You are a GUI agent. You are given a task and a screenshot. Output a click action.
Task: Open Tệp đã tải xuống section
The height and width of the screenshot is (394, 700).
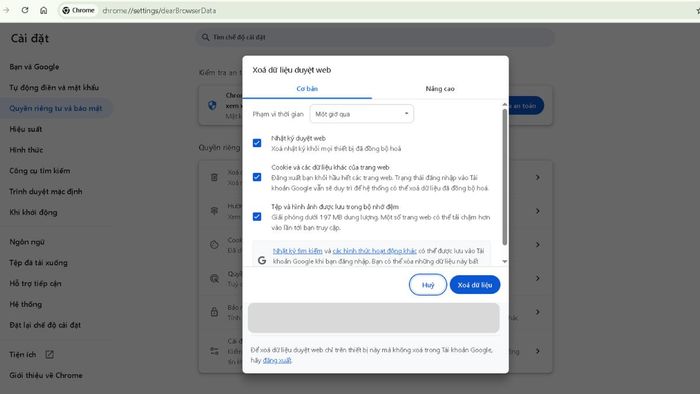[x=38, y=263]
